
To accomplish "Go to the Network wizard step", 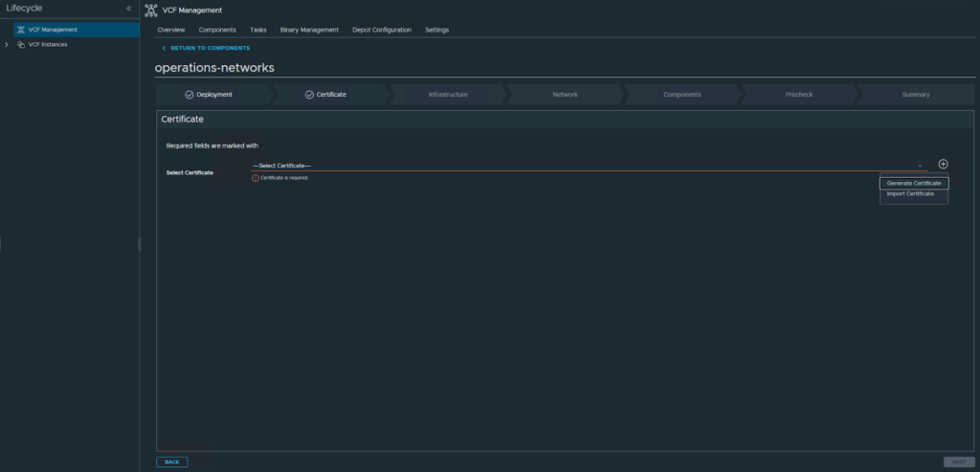I will (x=565, y=95).
